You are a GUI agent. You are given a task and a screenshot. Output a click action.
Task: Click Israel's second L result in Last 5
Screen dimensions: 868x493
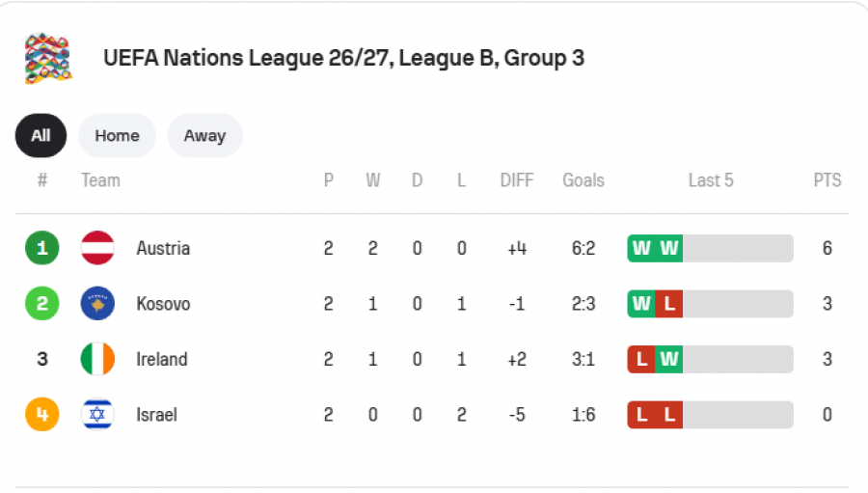669,414
